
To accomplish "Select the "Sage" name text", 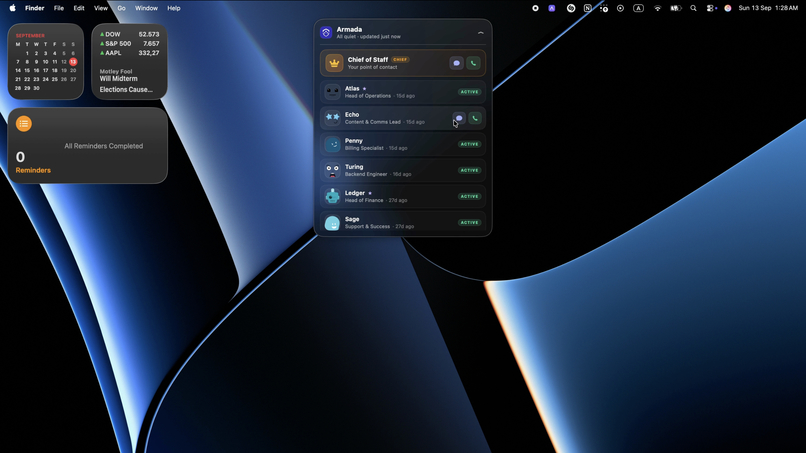I will tap(352, 219).
